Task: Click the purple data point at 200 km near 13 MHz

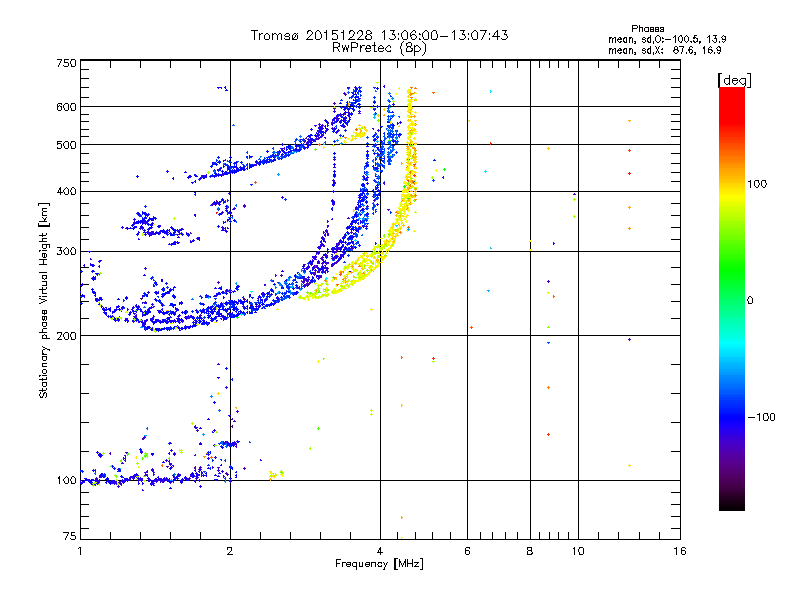Action: point(630,339)
